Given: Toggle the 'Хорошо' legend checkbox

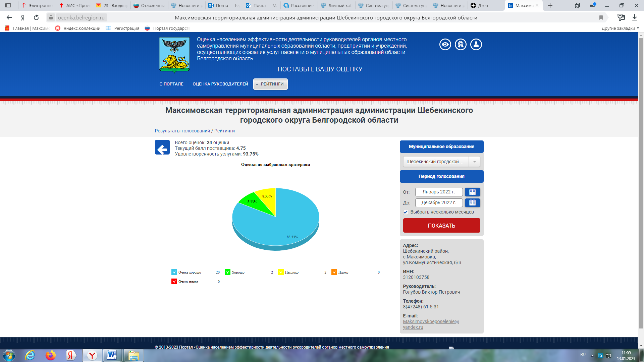Looking at the screenshot, I should click(x=227, y=272).
